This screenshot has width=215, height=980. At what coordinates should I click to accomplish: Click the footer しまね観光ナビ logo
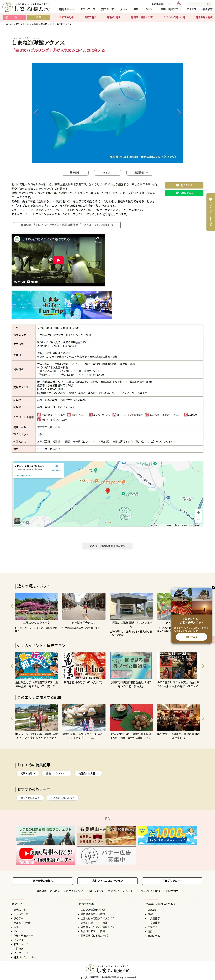[107, 969]
